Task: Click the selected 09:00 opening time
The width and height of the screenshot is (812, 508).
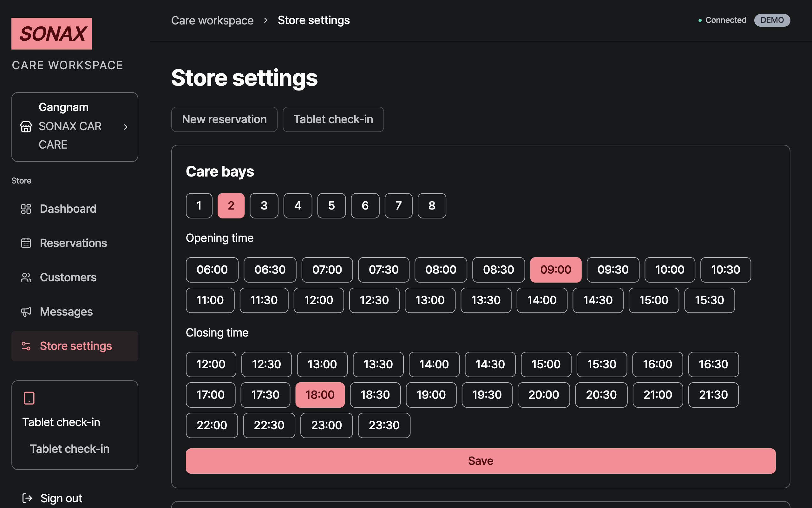Action: [556, 270]
